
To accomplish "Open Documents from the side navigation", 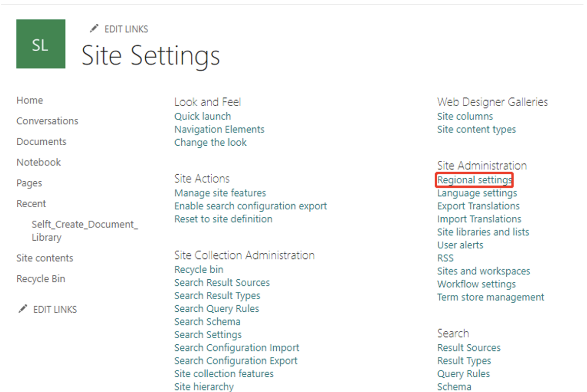I will coord(41,142).
